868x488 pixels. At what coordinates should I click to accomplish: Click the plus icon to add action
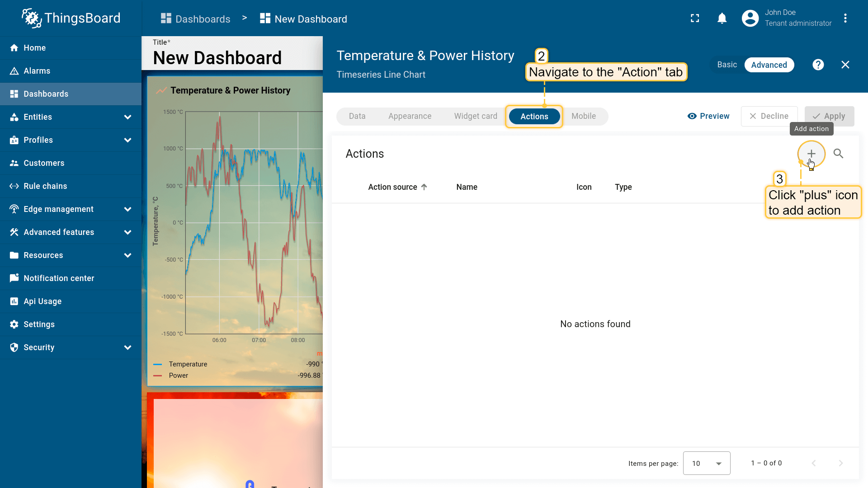pyautogui.click(x=811, y=154)
